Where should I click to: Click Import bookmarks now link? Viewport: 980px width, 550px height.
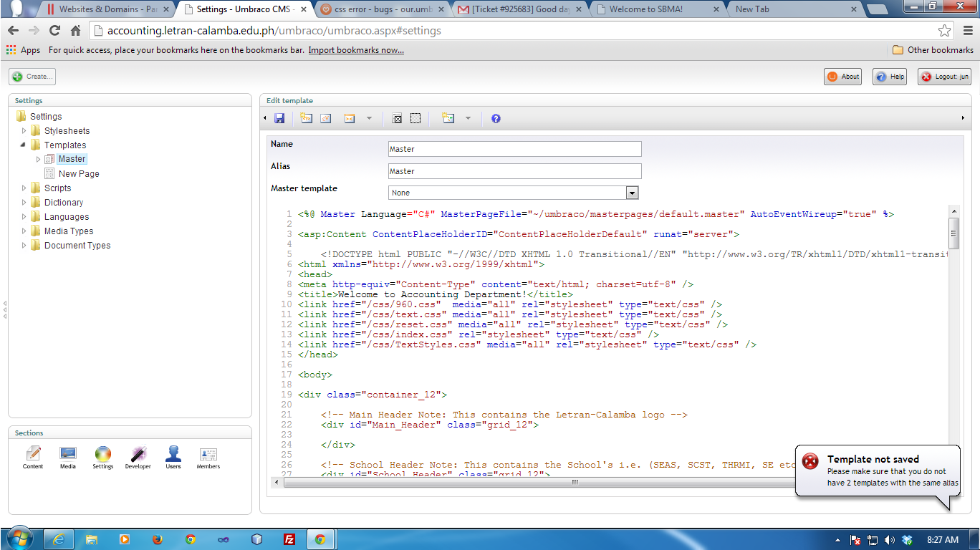356,50
